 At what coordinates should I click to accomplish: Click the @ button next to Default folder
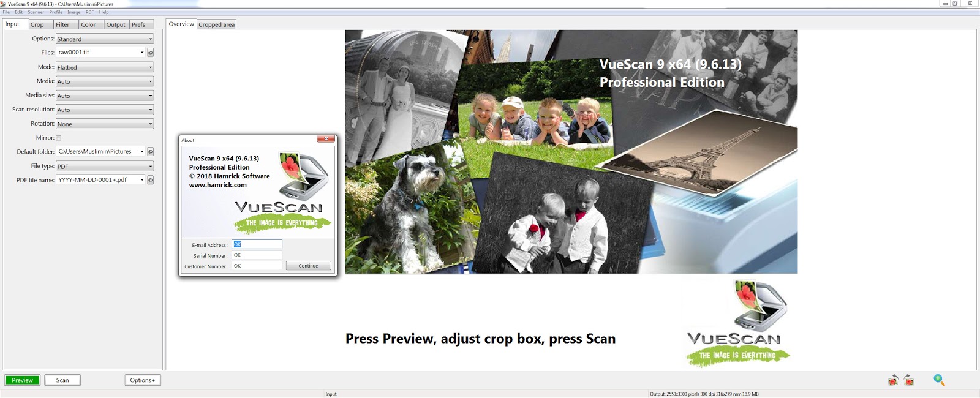coord(150,152)
